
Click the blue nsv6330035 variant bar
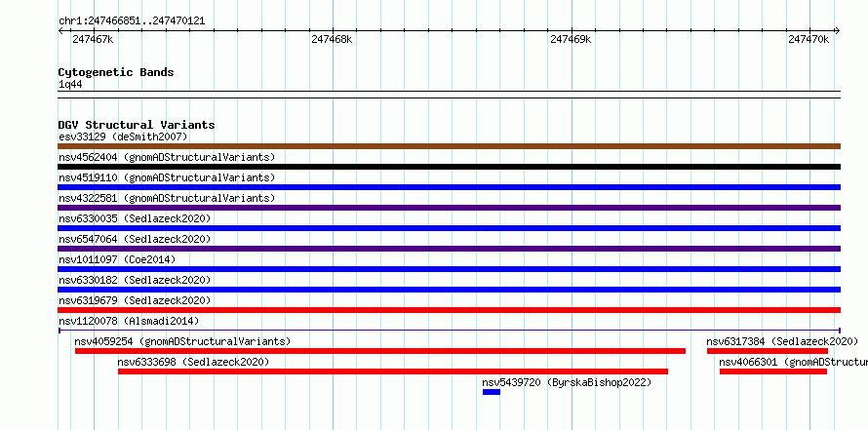click(x=449, y=228)
